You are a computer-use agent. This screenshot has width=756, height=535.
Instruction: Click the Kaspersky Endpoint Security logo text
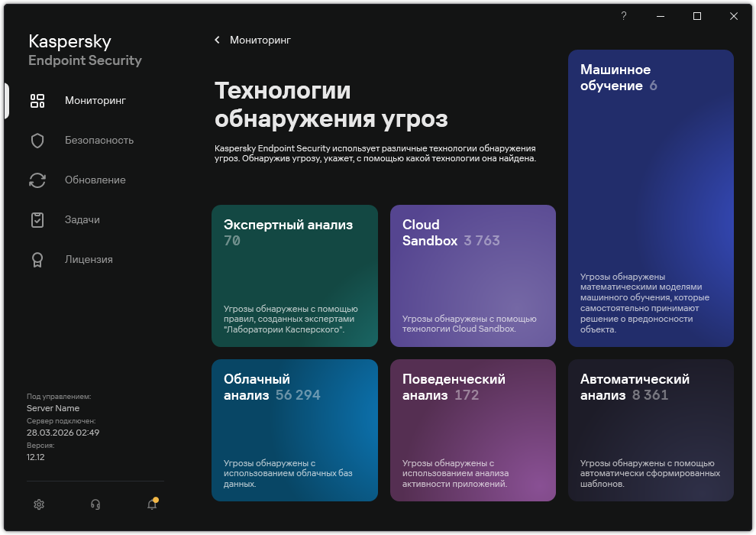pos(86,50)
